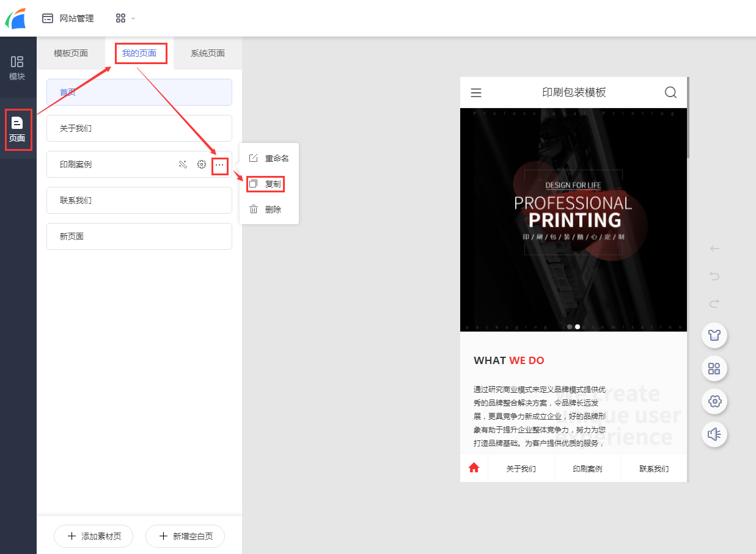The width and height of the screenshot is (756, 554).
Task: Switch to the 我的页面 tab
Action: pyautogui.click(x=139, y=53)
